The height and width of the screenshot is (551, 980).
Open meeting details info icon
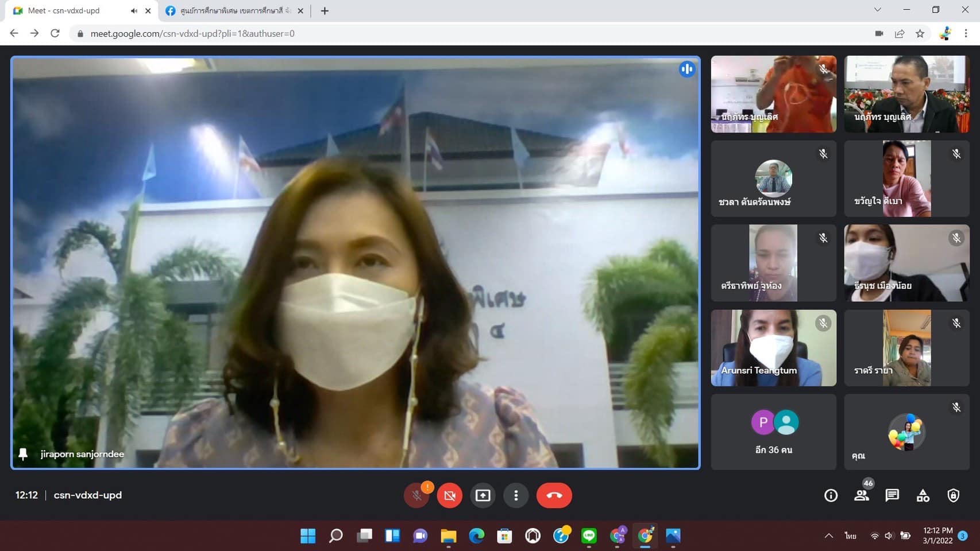pos(831,495)
